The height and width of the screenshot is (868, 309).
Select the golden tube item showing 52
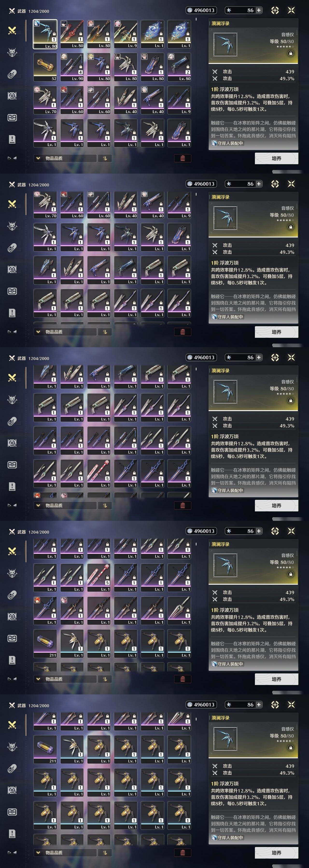tap(45, 67)
